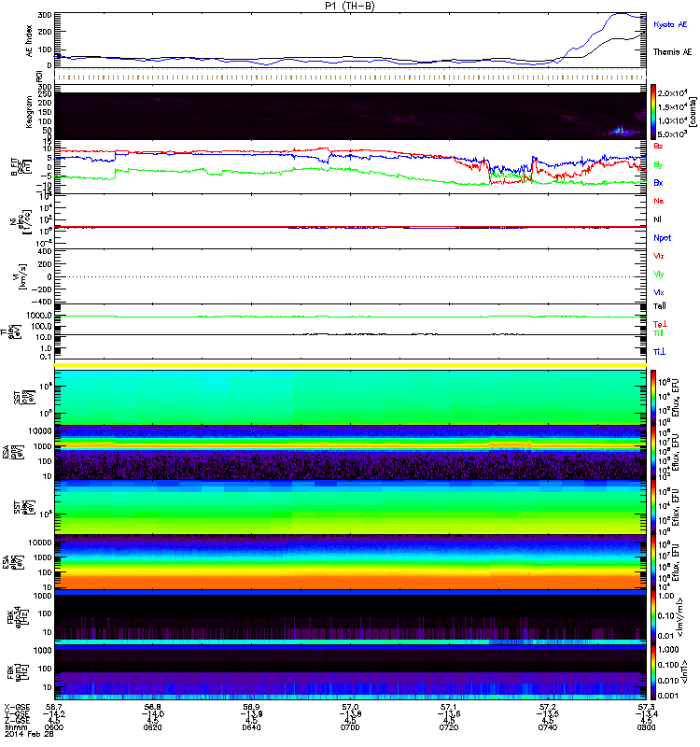Select the blue Npot legend entry
Image resolution: width=700 pixels, height=747 pixels.
tap(662, 238)
